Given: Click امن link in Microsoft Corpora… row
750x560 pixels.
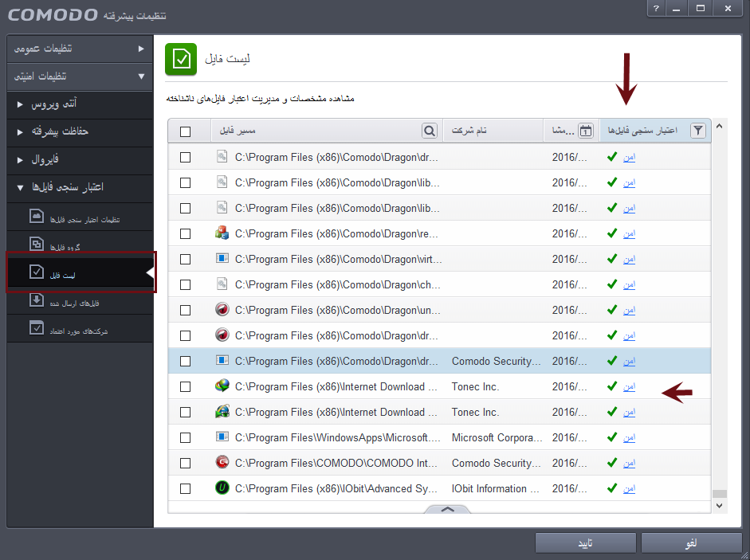Looking at the screenshot, I should (x=629, y=437).
